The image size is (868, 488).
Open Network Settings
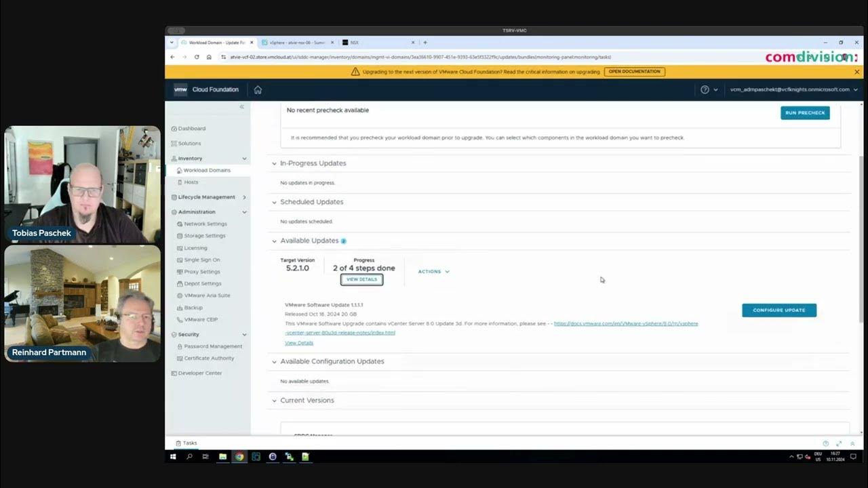pos(205,224)
